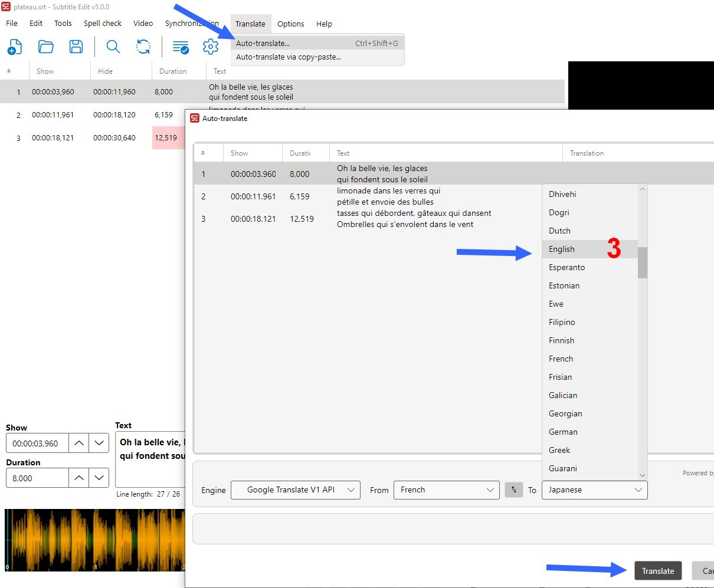
Task: Click the Translation column header
Action: [638, 153]
